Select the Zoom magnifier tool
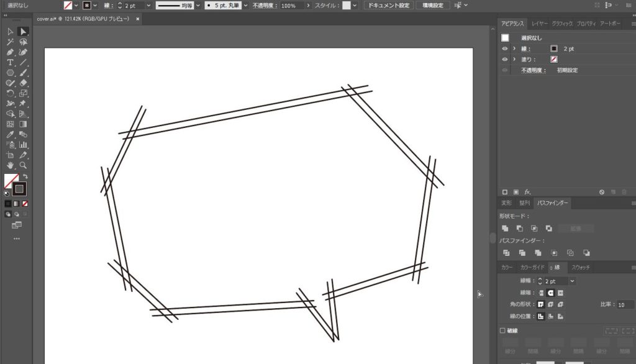The height and width of the screenshot is (364, 636). click(x=23, y=166)
